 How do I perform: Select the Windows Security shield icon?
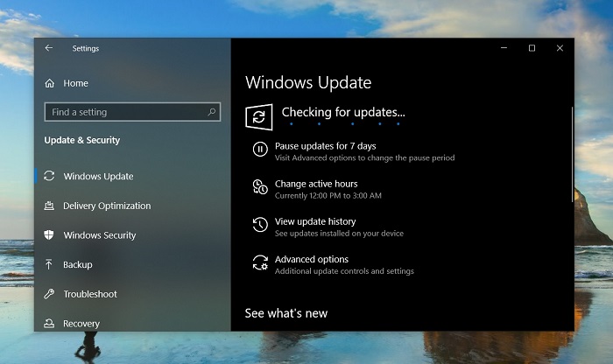49,235
